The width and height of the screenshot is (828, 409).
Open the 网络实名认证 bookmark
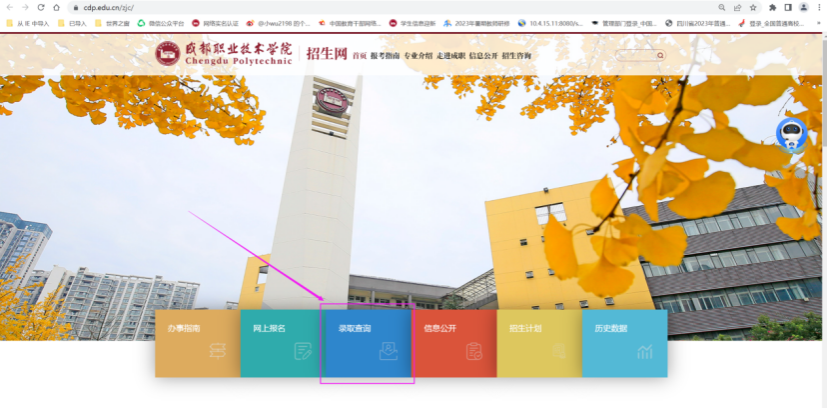pyautogui.click(x=215, y=23)
